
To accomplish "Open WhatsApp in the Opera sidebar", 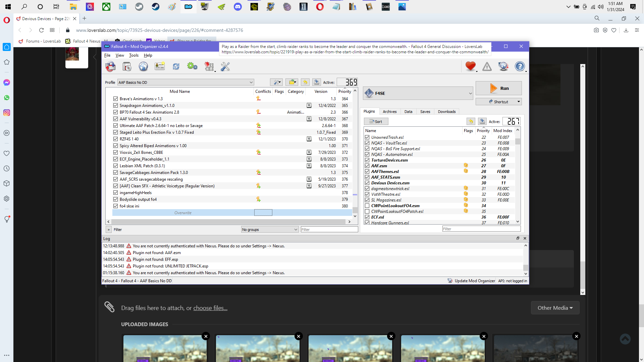I will (x=7, y=98).
